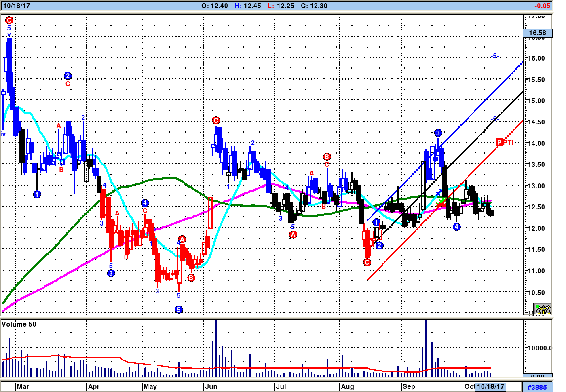Click the Volume 50 panel label
The image size is (566, 392).
(x=19, y=324)
